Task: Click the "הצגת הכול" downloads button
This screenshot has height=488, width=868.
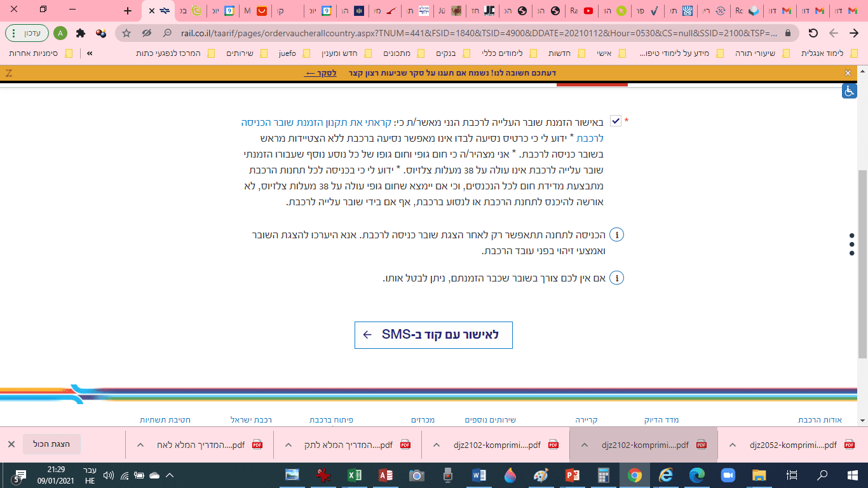Action: pyautogui.click(x=51, y=444)
